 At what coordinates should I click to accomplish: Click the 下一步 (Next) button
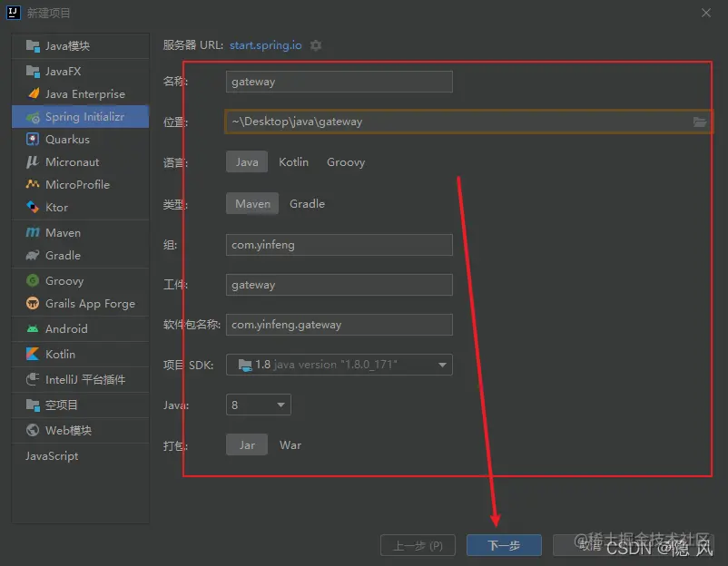coord(503,545)
